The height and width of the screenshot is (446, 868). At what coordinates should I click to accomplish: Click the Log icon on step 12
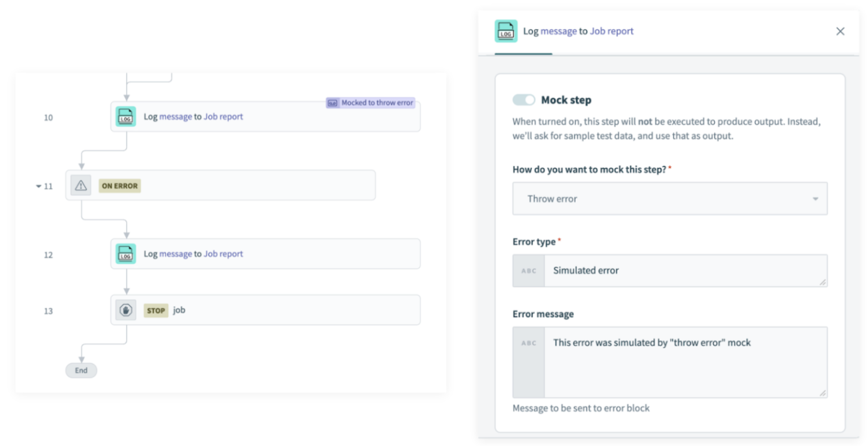tap(125, 253)
